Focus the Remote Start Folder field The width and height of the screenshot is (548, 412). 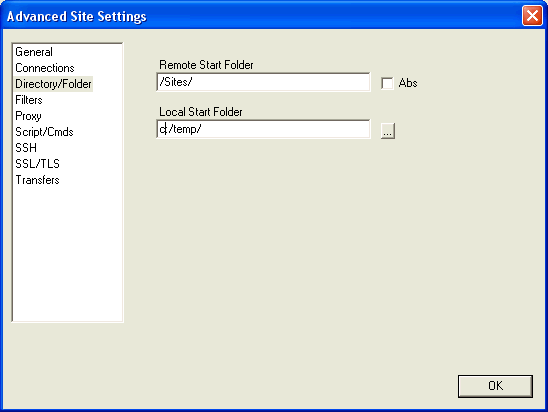point(263,82)
